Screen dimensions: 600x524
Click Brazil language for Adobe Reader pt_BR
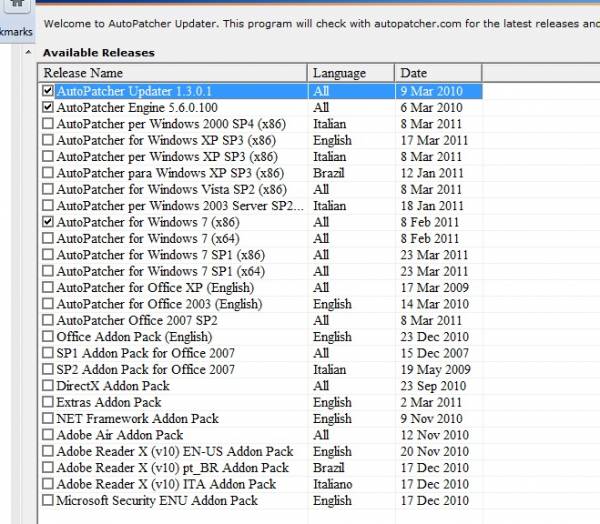(x=329, y=468)
